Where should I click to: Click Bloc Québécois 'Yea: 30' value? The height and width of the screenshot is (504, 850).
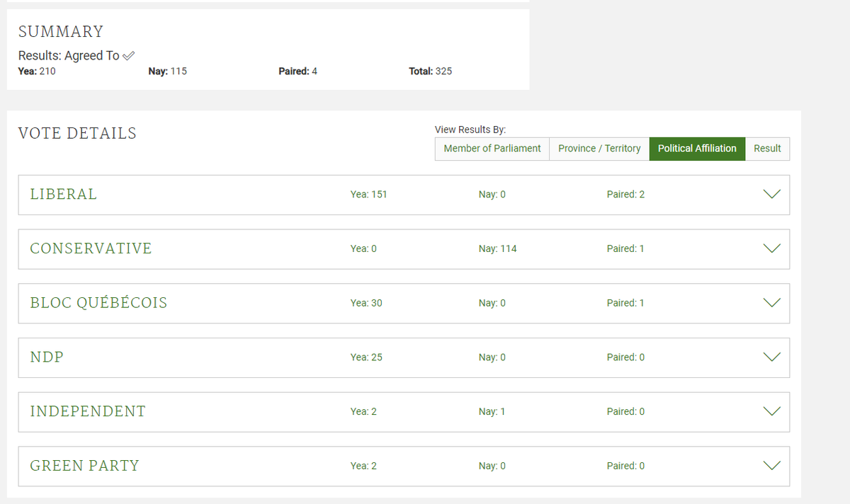click(x=366, y=303)
